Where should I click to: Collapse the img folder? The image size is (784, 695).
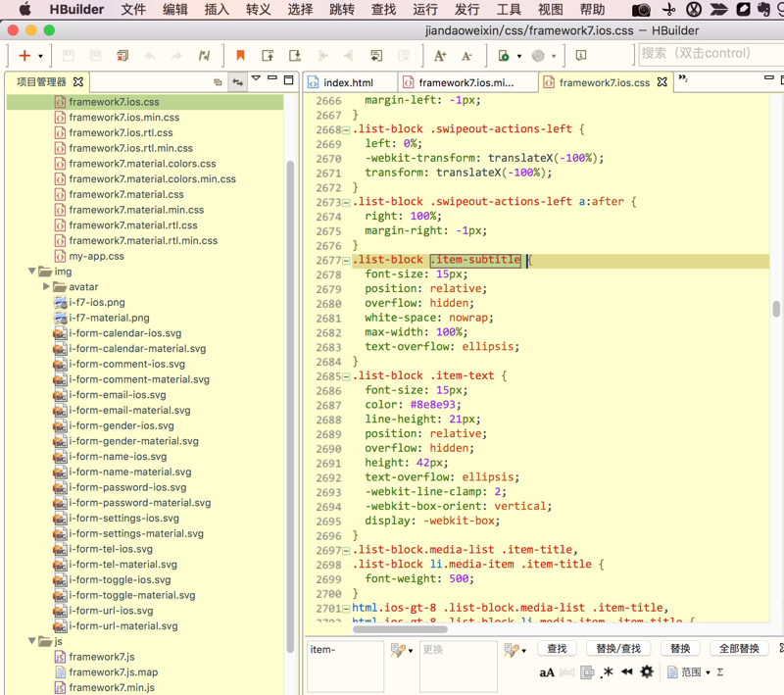click(x=32, y=272)
